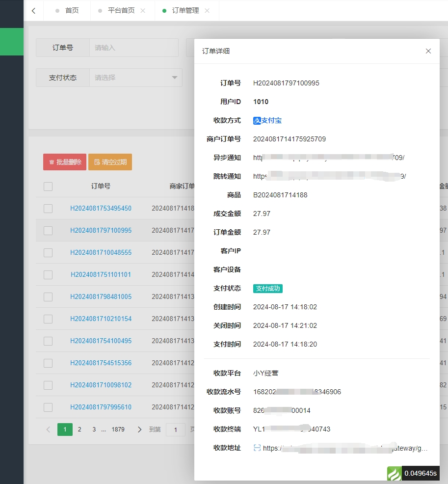Click the 订单号 search input field
Screen dimensions: 448x484
pyautogui.click(x=133, y=48)
